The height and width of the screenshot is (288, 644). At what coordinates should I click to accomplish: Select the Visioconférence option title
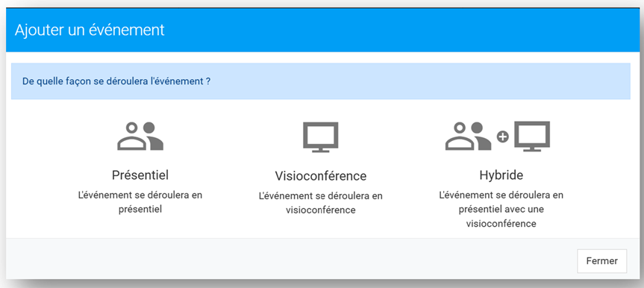pyautogui.click(x=320, y=176)
